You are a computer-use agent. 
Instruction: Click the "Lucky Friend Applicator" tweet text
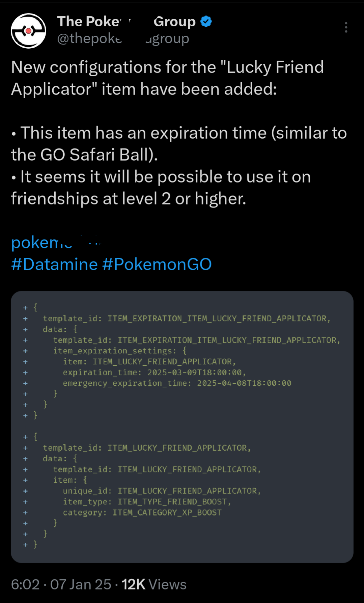tap(168, 78)
